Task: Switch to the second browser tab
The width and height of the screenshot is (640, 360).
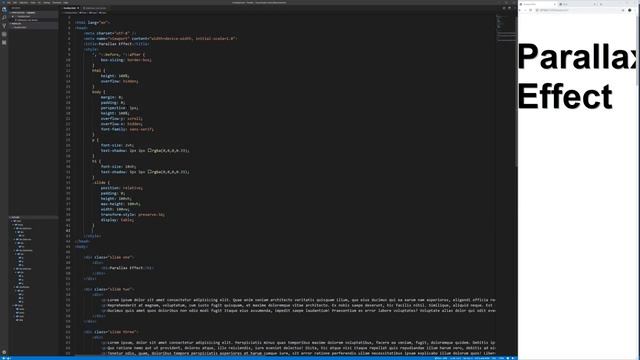Action: pos(578,4)
